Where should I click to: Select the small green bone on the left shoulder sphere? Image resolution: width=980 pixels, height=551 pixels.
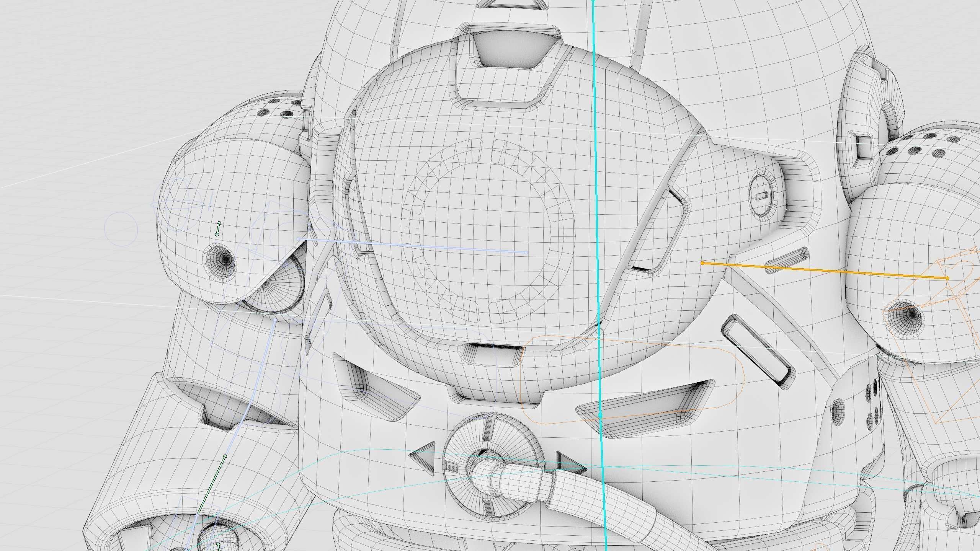(218, 229)
